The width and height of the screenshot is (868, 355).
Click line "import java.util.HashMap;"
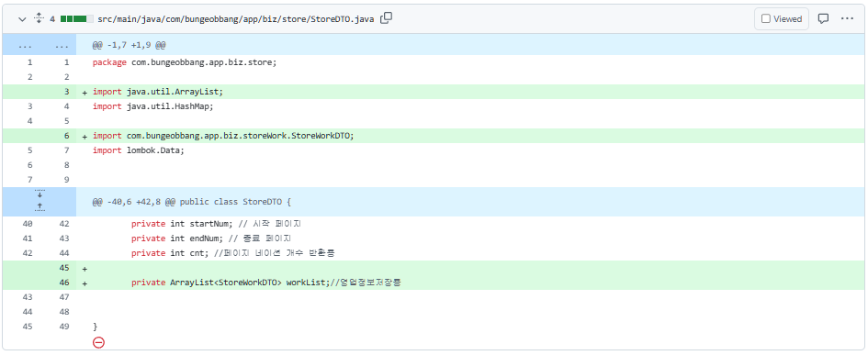[x=152, y=106]
